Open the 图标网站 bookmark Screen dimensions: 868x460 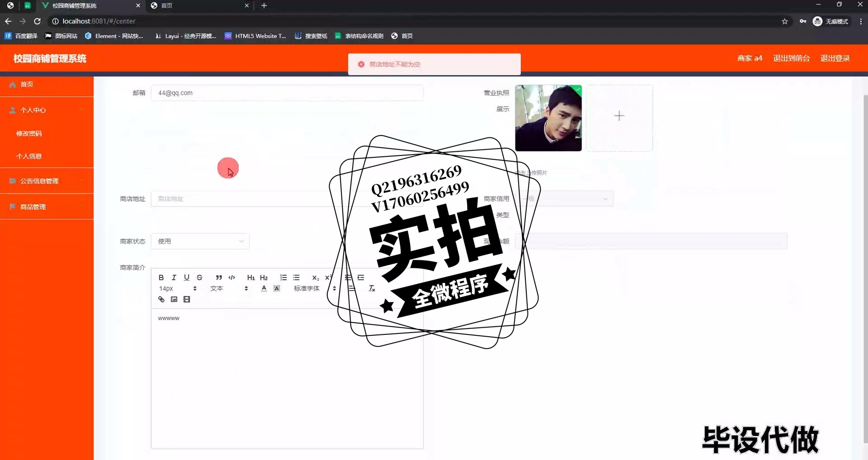pos(61,36)
